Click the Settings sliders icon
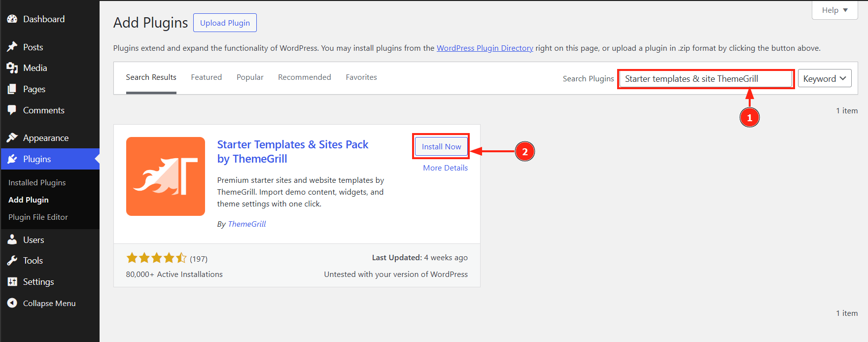 pos(12,282)
